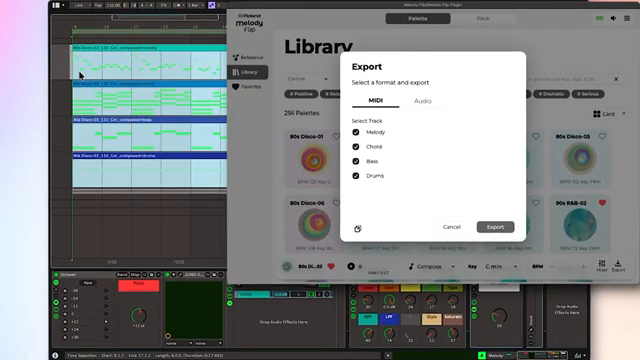
Task: Select the 90s R&B-02 palette thumbnail
Action: tap(580, 225)
